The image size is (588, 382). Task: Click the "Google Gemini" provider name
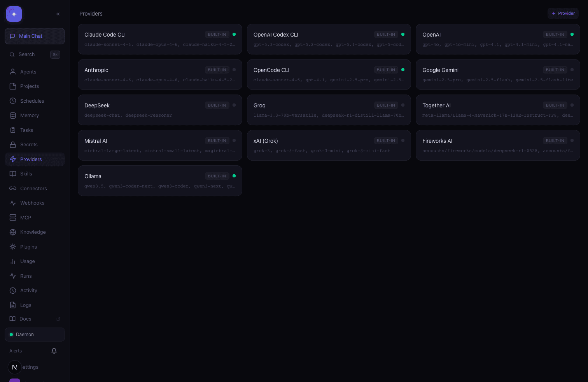441,70
